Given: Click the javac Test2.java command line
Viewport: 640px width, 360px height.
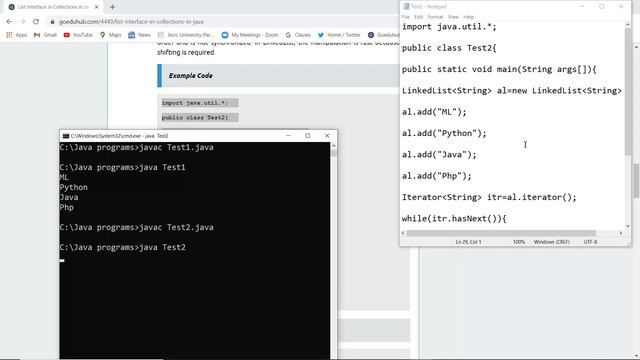Looking at the screenshot, I should point(136,227).
